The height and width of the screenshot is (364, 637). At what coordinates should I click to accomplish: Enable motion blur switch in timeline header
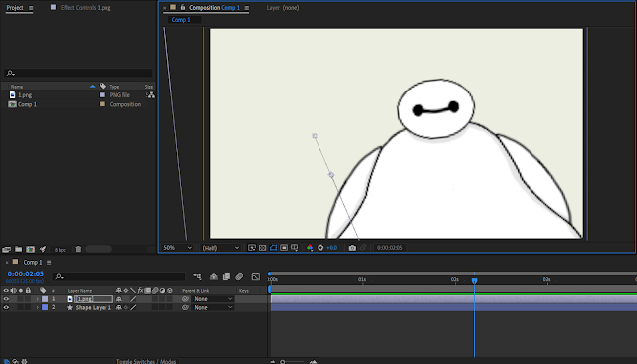click(239, 277)
